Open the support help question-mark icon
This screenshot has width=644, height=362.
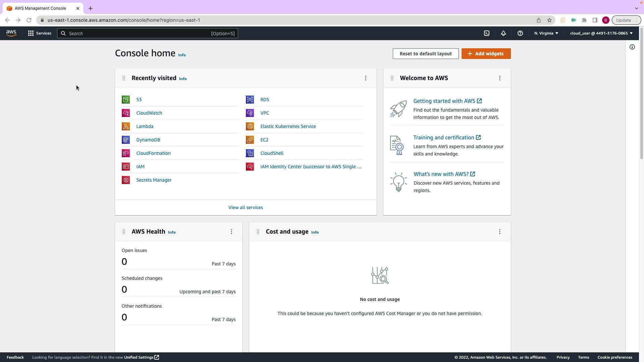520,33
